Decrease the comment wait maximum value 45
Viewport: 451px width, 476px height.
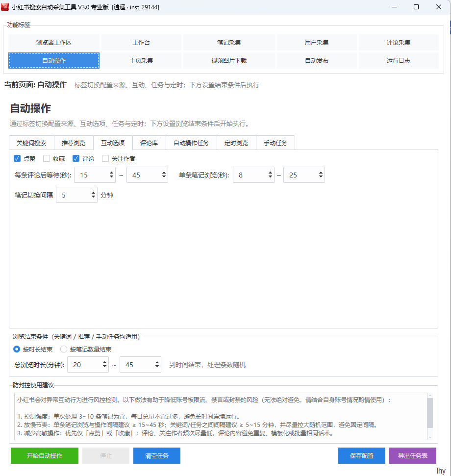click(164, 177)
